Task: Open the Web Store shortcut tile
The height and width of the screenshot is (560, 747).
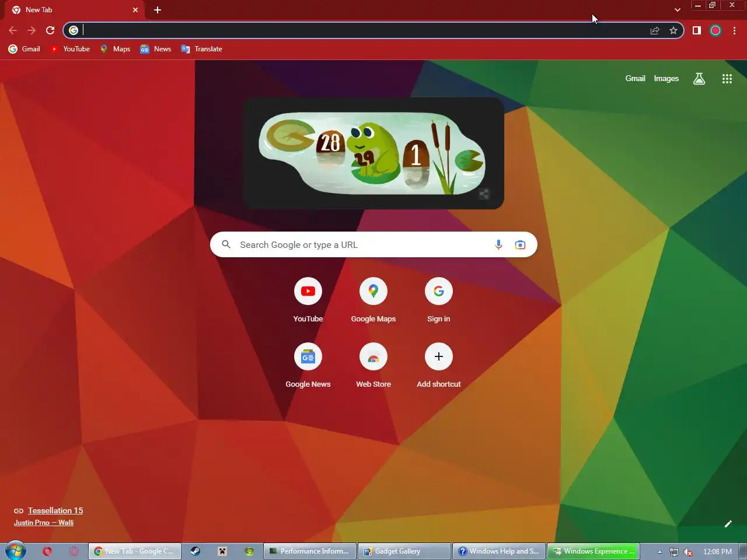Action: 373,366
